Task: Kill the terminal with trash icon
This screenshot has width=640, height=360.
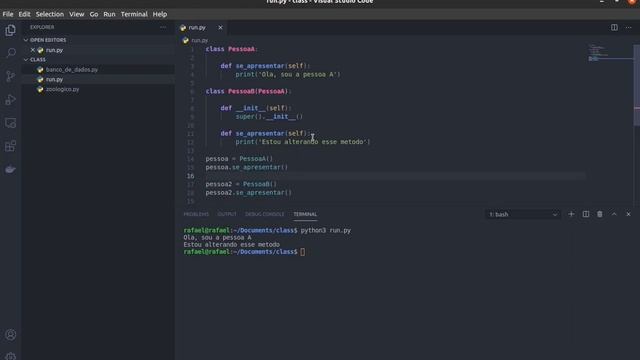Action: coord(600,214)
